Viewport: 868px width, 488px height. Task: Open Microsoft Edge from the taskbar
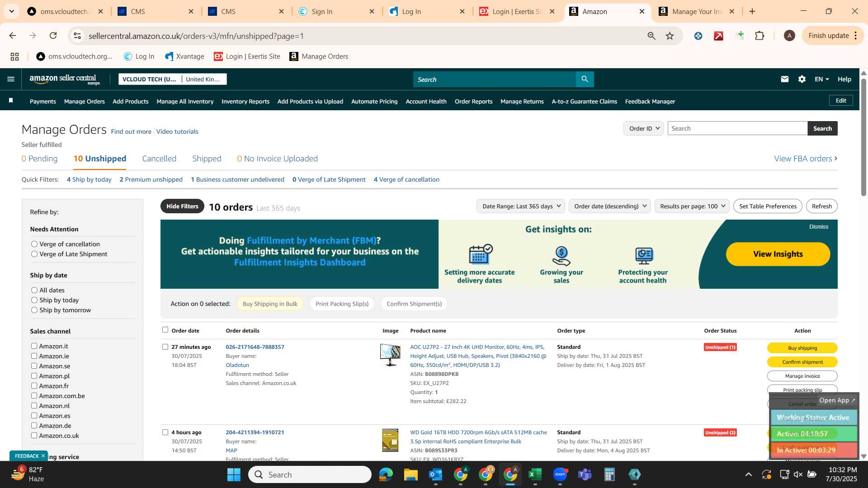click(x=386, y=474)
